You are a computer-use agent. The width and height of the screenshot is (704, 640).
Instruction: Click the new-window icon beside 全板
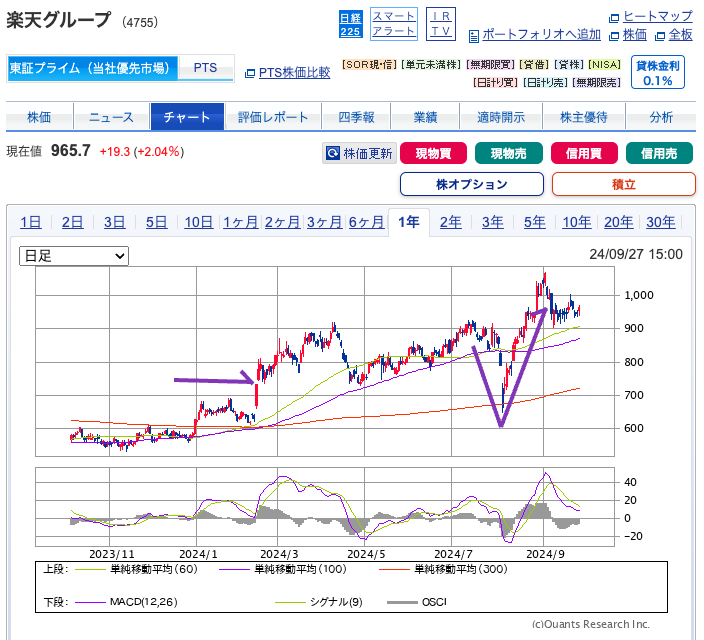[x=660, y=36]
